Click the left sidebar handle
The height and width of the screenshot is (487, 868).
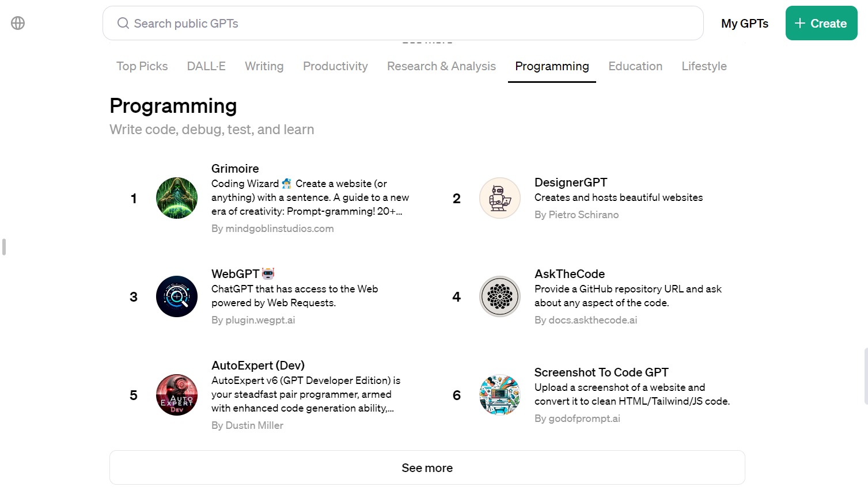[4, 247]
